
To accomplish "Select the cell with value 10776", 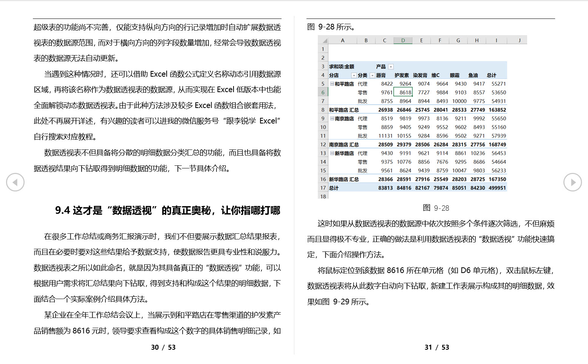I will pos(404,162).
